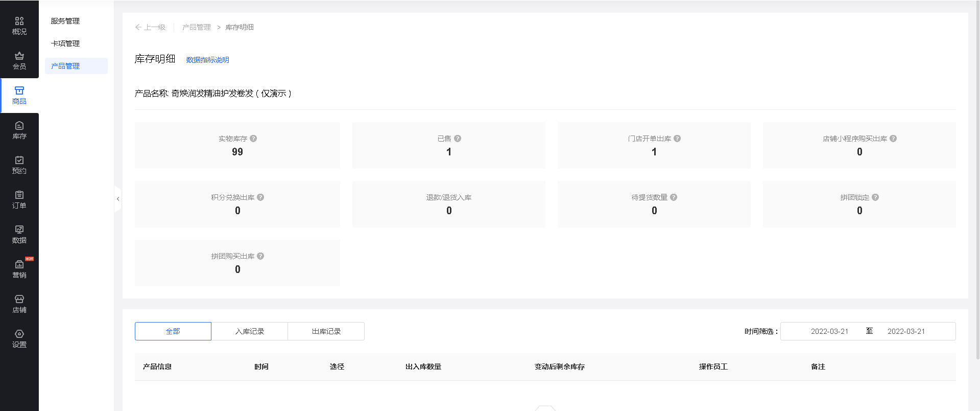Select 产品管理 submenu item
The width and height of the screenshot is (980, 411).
click(76, 66)
